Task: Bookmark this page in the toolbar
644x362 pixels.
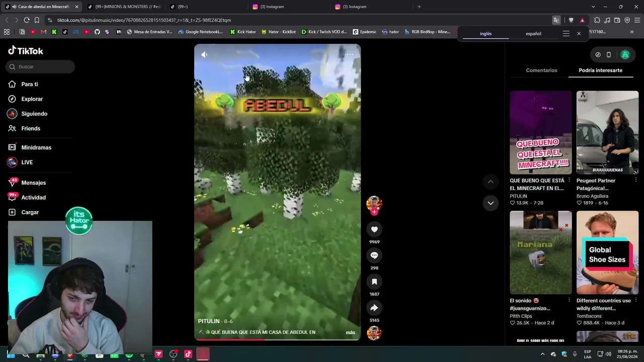Action: (37, 20)
